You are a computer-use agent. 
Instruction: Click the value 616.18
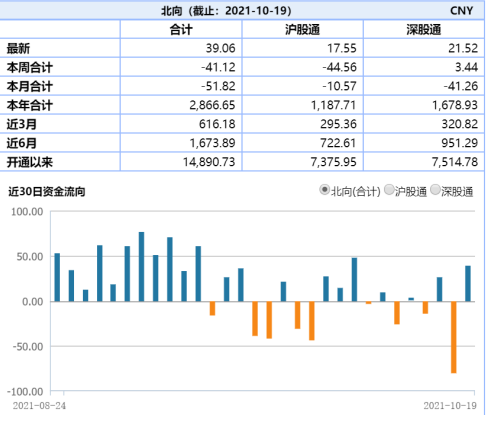click(x=217, y=124)
